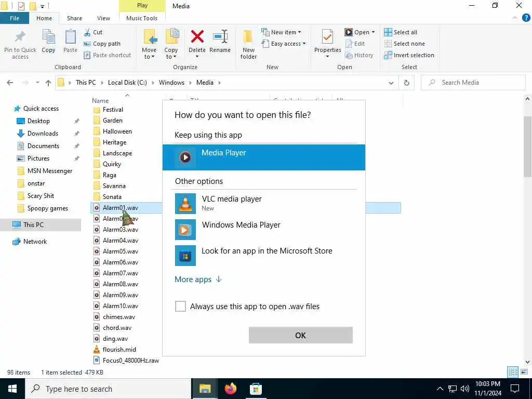Click in the Search Media box

click(473, 83)
